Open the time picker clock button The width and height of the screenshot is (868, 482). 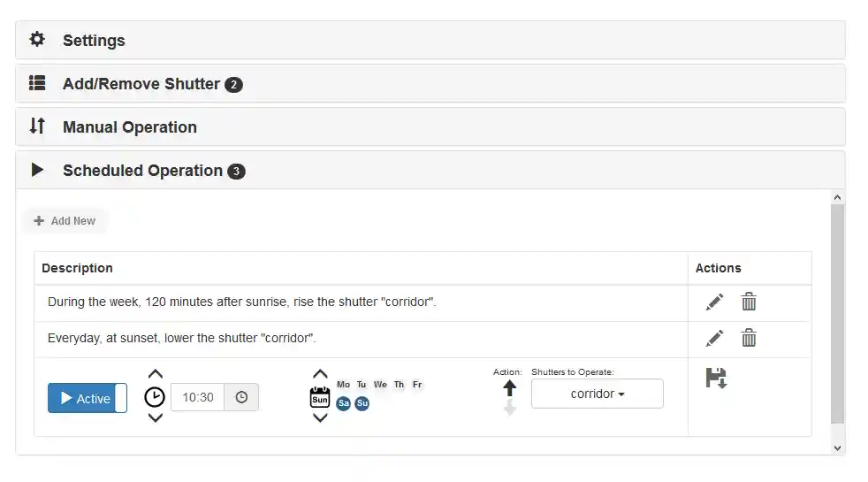coord(241,398)
